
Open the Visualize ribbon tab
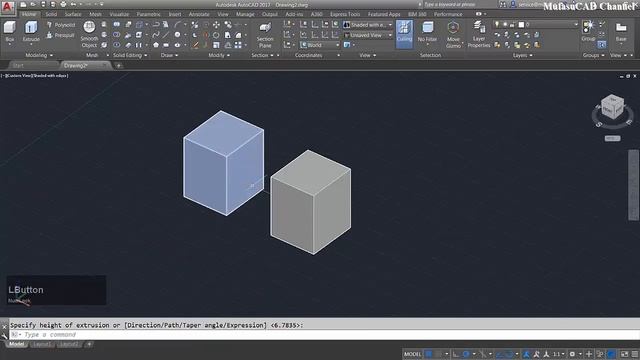119,14
